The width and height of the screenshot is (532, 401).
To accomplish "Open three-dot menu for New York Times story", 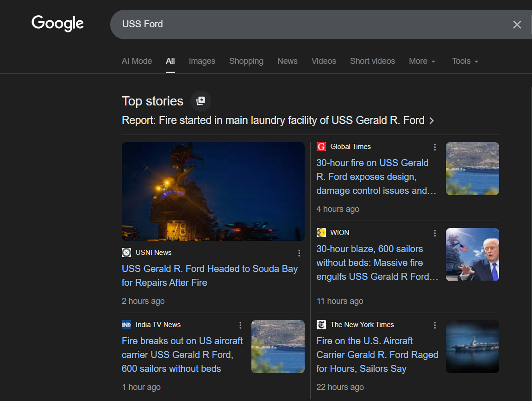I will [x=434, y=325].
